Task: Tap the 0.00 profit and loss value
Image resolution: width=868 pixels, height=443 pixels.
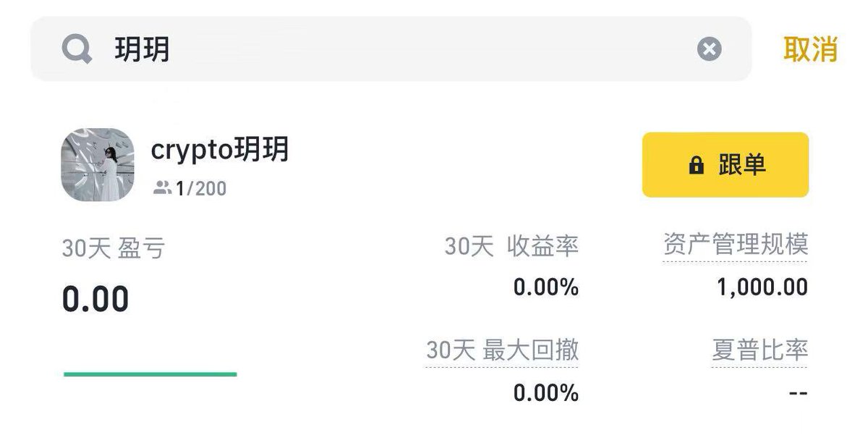Action: coord(95,298)
